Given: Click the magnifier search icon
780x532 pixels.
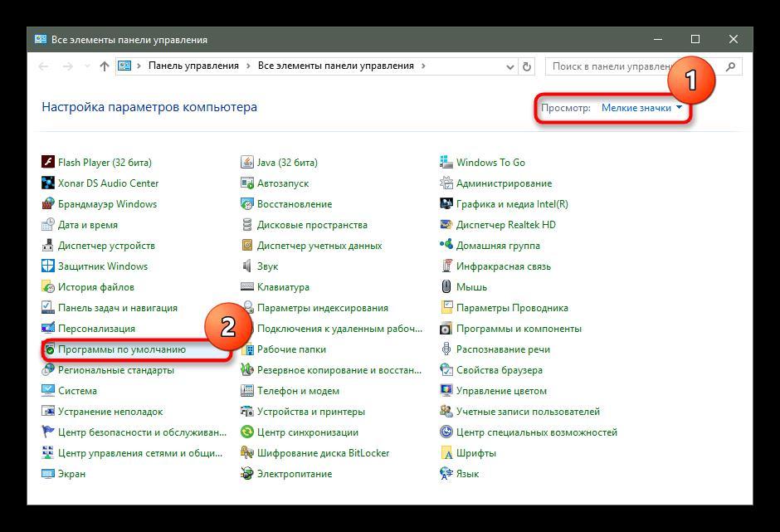Looking at the screenshot, I should (x=730, y=66).
